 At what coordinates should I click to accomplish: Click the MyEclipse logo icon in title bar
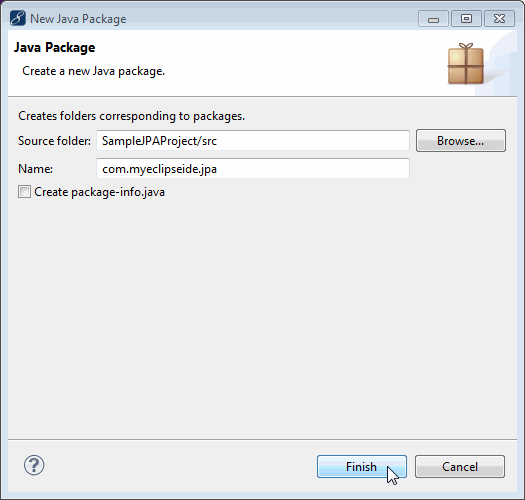tap(18, 18)
